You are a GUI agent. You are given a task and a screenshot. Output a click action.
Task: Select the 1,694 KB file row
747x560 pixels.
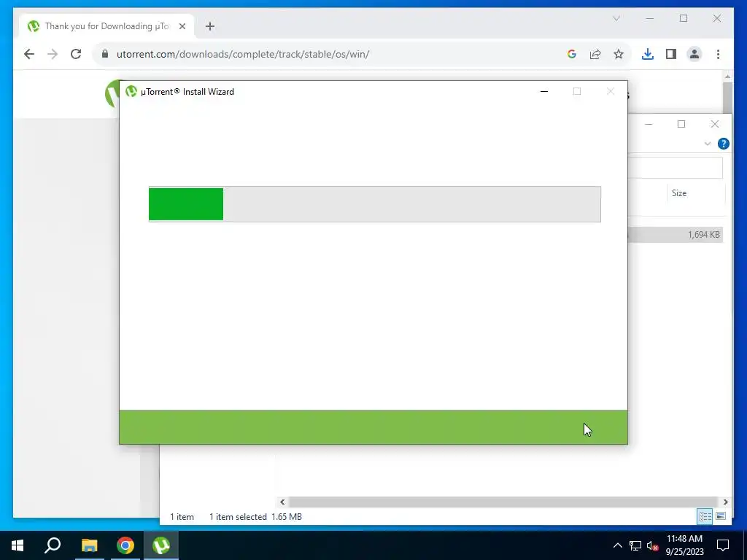click(x=675, y=235)
